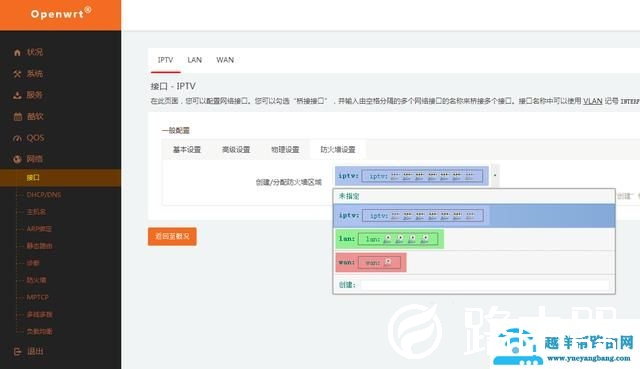Image resolution: width=640 pixels, height=369 pixels.
Task: Click the QOS gauge icon in sidebar
Action: (x=17, y=138)
